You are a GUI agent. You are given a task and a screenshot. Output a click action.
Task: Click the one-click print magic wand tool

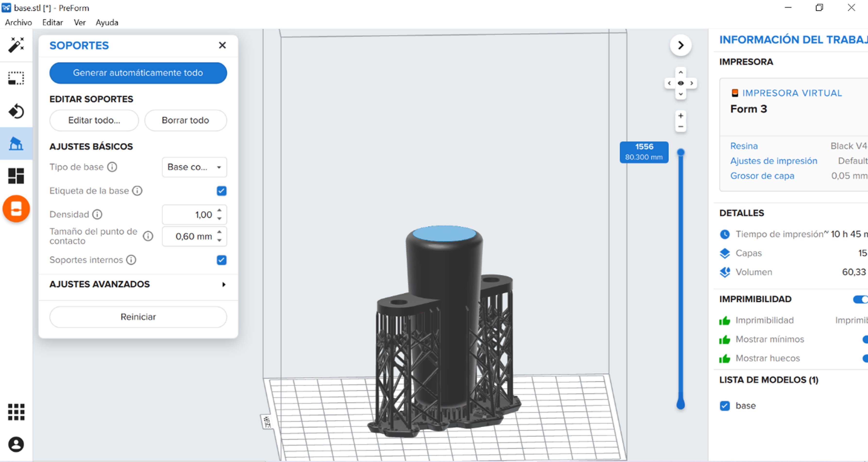tap(16, 45)
